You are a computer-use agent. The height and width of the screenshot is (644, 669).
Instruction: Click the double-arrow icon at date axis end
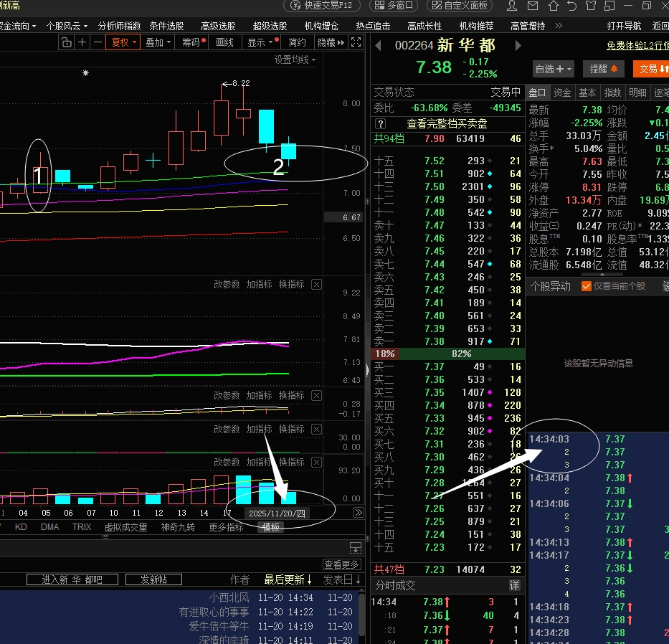pyautogui.click(x=359, y=513)
